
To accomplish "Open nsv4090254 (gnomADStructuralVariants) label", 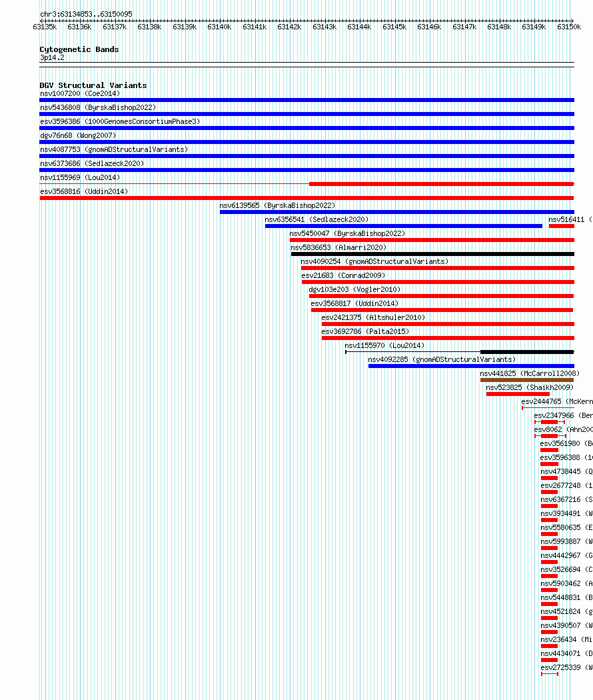I will [374, 261].
